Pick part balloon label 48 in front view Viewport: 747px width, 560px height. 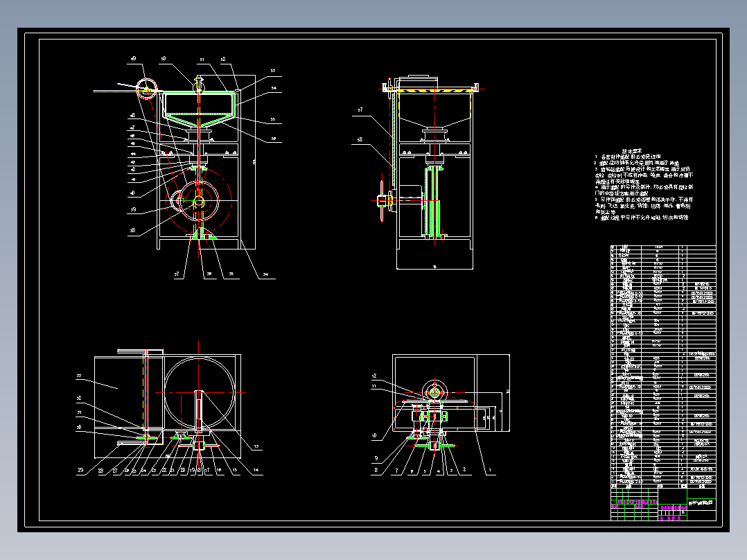(x=132, y=115)
